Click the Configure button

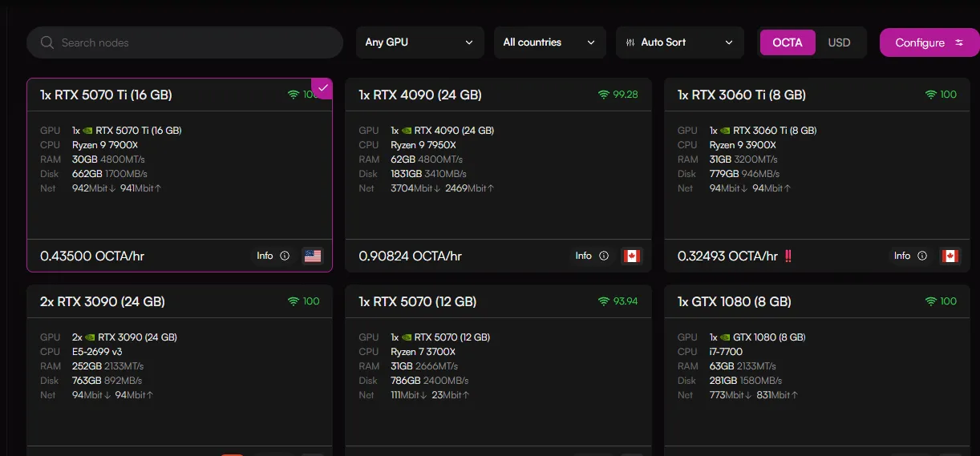point(929,42)
